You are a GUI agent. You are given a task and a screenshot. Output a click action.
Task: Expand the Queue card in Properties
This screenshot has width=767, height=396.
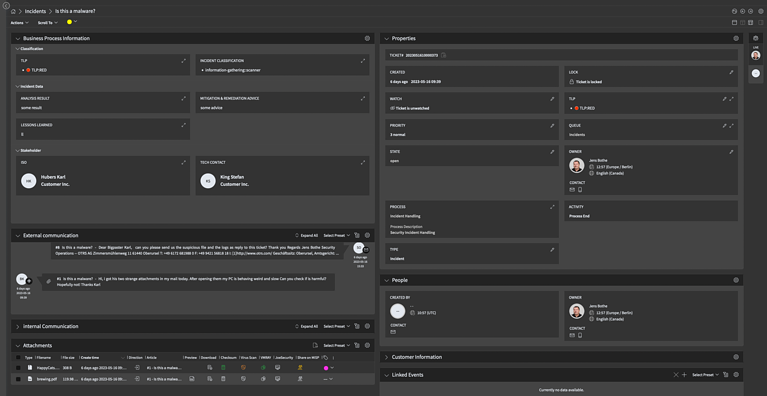tap(731, 126)
